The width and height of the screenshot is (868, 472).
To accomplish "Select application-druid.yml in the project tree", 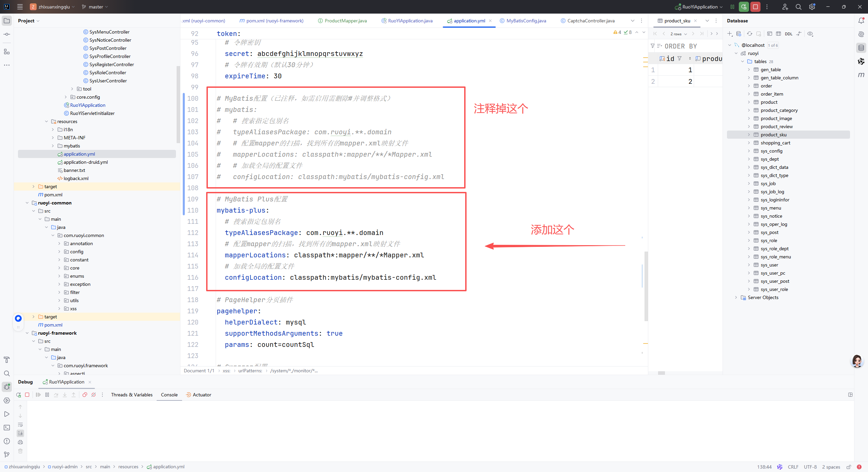I will click(85, 162).
